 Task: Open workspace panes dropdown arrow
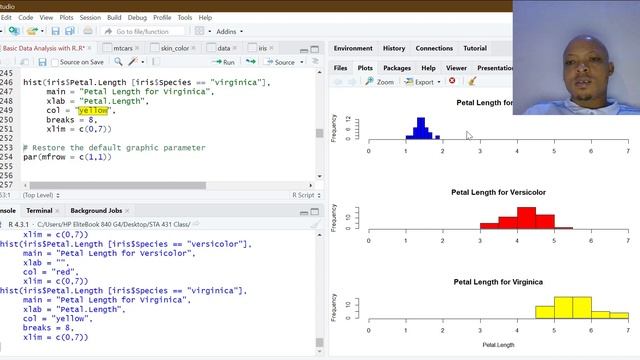tap(210, 31)
